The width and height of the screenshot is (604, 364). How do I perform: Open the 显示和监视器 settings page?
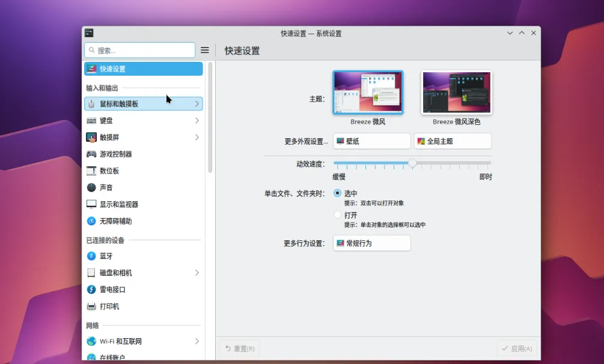click(119, 204)
